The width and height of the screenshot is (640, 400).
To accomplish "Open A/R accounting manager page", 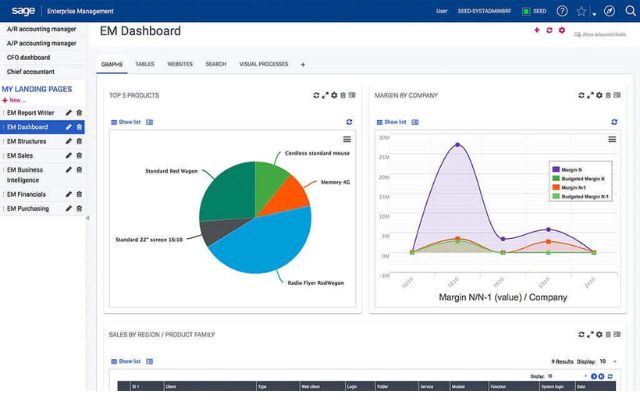I will click(x=42, y=29).
